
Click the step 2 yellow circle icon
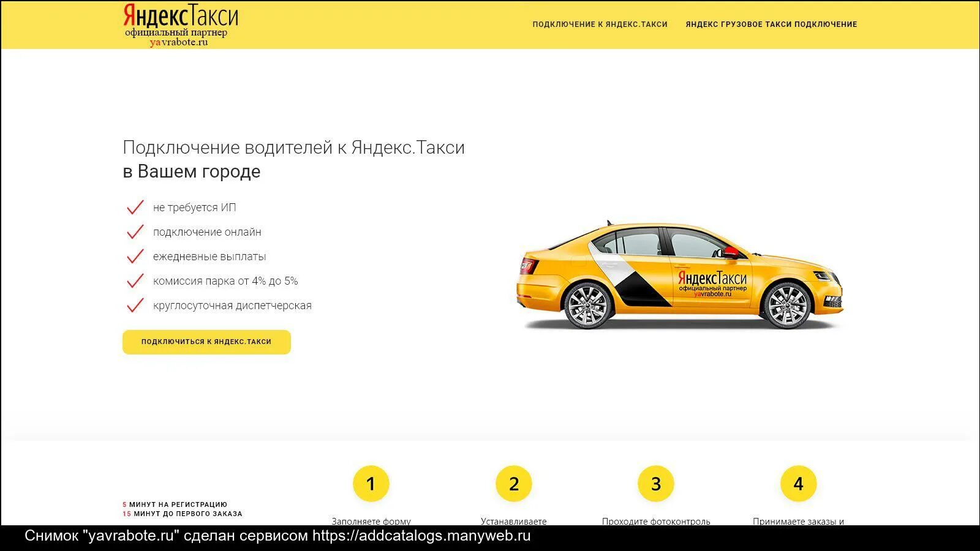tap(513, 484)
